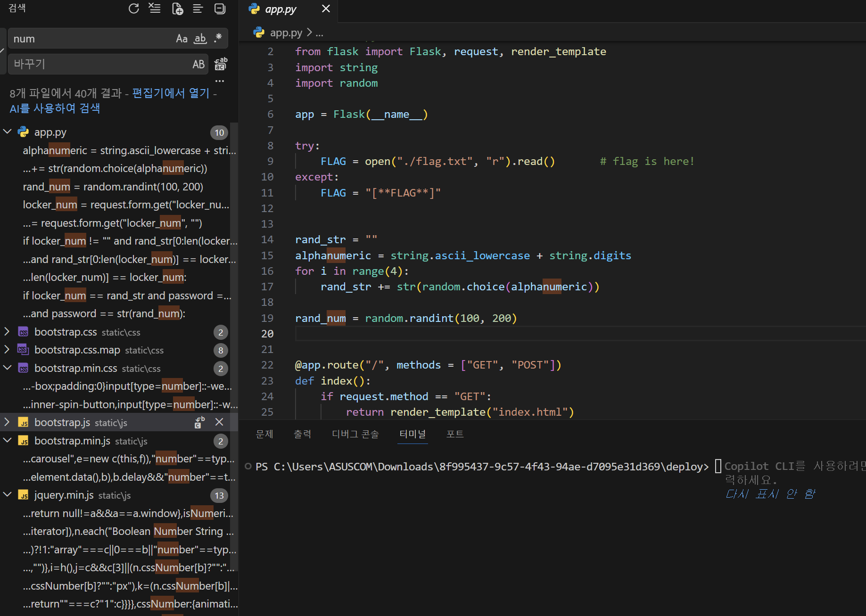The width and height of the screenshot is (866, 616).
Task: Open result '...carousel",e=new c(this,f))'
Action: click(129, 459)
